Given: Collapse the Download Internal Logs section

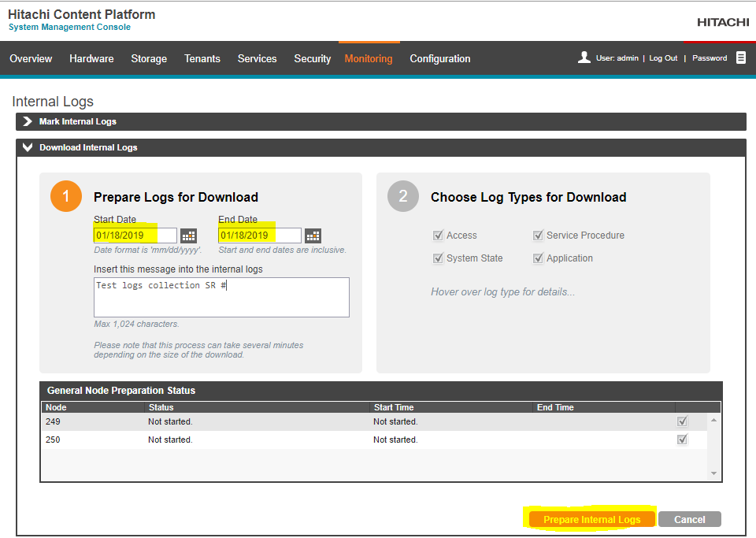Looking at the screenshot, I should (28, 147).
